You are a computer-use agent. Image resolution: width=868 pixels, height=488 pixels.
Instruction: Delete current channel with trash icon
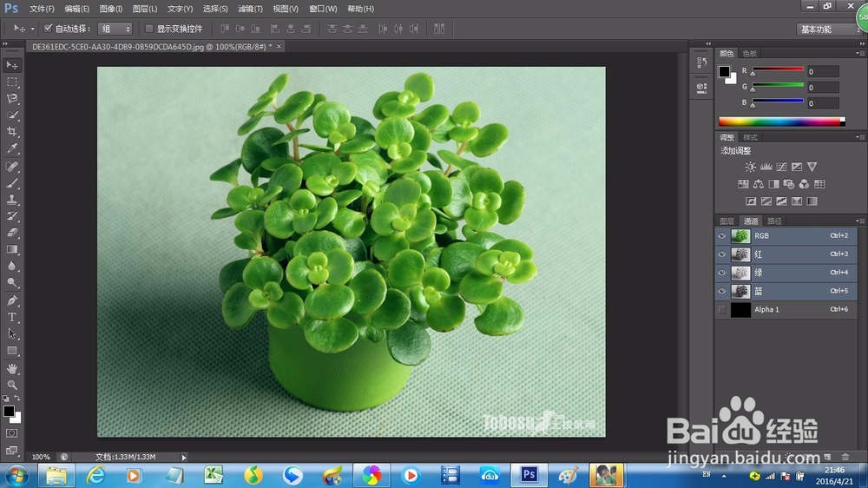pos(845,457)
